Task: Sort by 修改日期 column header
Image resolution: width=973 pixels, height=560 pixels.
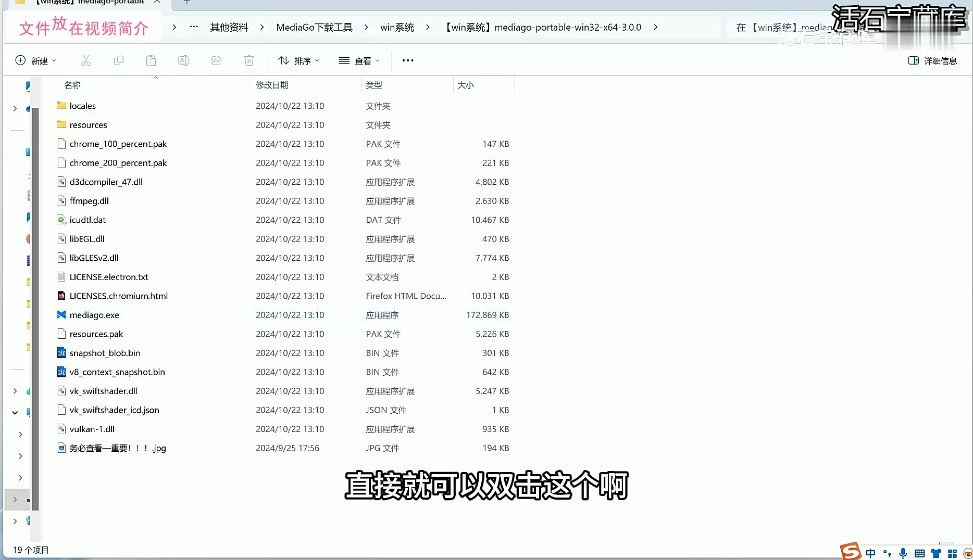Action: click(272, 85)
